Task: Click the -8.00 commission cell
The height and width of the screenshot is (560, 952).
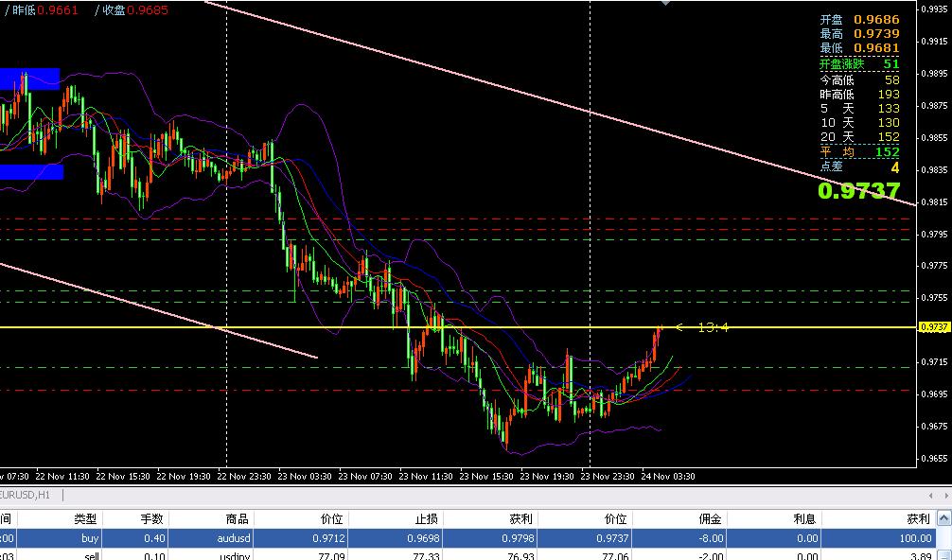Action: (x=711, y=538)
